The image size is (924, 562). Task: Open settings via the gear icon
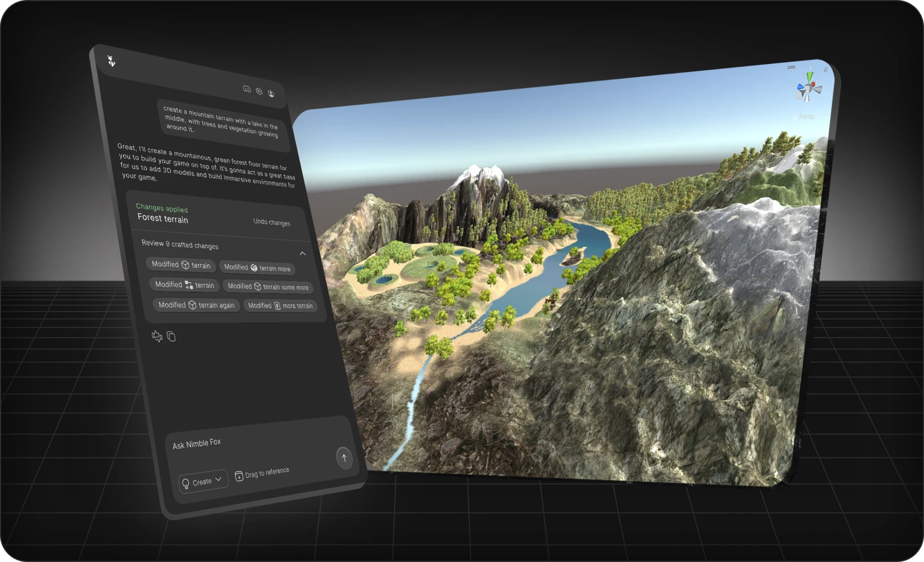pos(259,91)
